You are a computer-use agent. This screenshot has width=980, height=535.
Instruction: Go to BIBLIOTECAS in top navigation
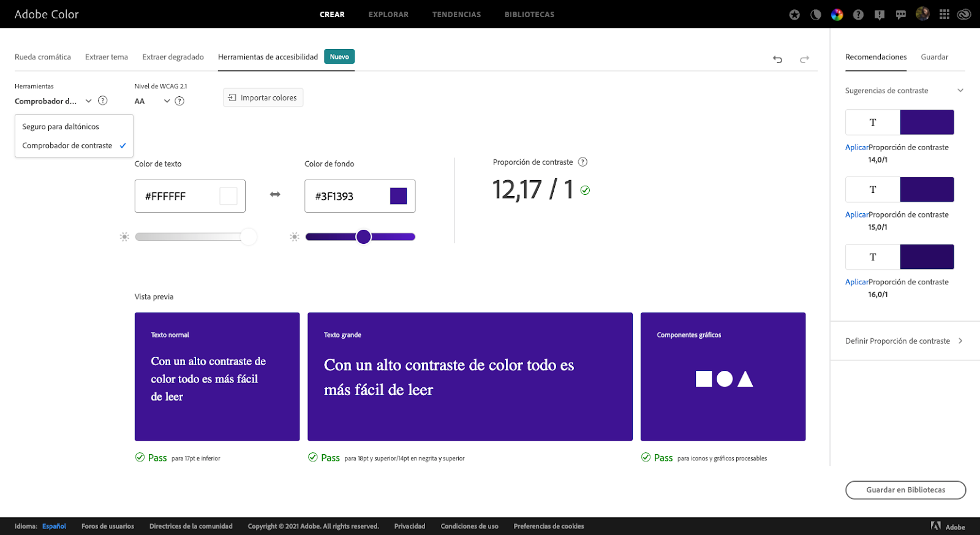tap(529, 15)
